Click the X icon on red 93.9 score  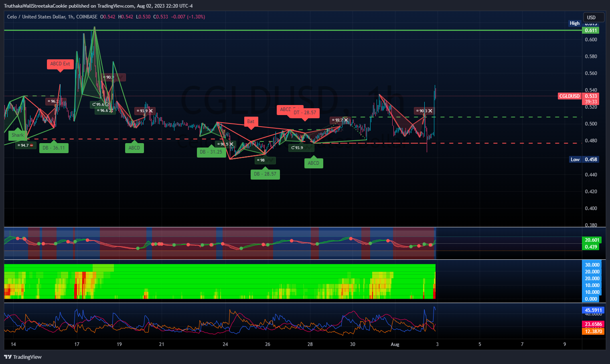(x=151, y=111)
